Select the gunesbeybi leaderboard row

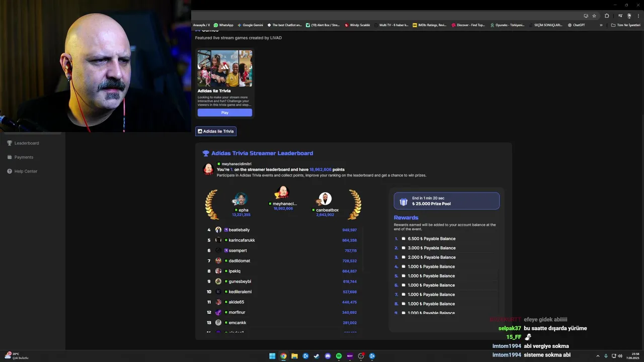point(282,282)
